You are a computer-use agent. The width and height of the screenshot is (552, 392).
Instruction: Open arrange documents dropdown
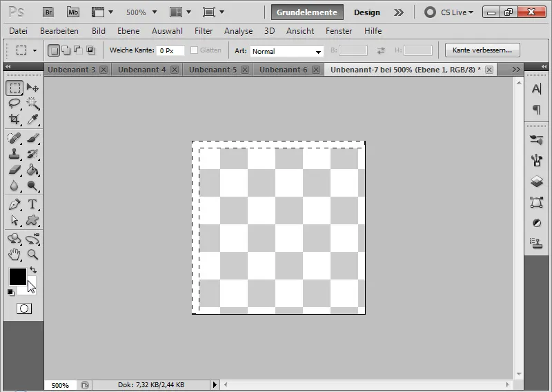pos(188,12)
